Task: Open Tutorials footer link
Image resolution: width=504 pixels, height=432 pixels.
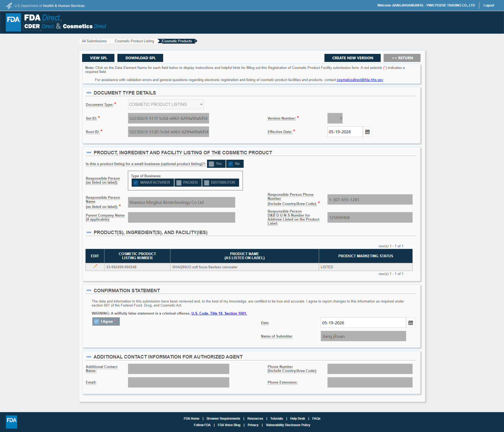Action: [276, 419]
